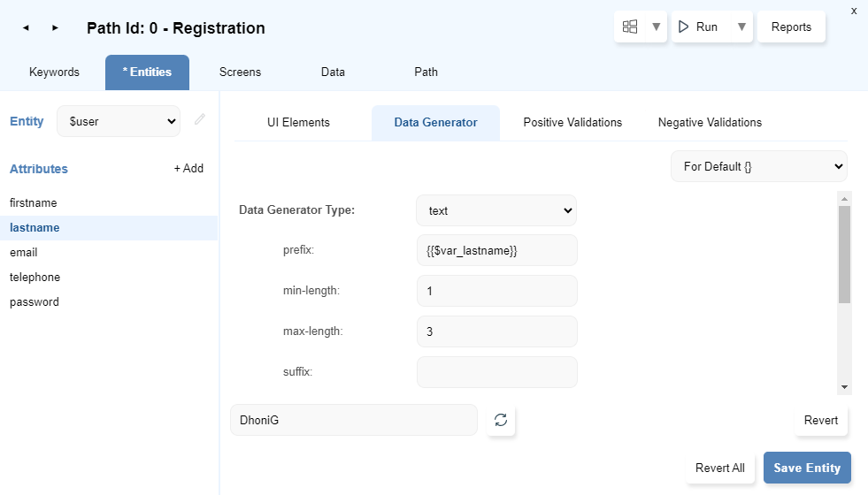Image resolution: width=868 pixels, height=495 pixels.
Task: Switch to the Screens tab
Action: [x=240, y=72]
